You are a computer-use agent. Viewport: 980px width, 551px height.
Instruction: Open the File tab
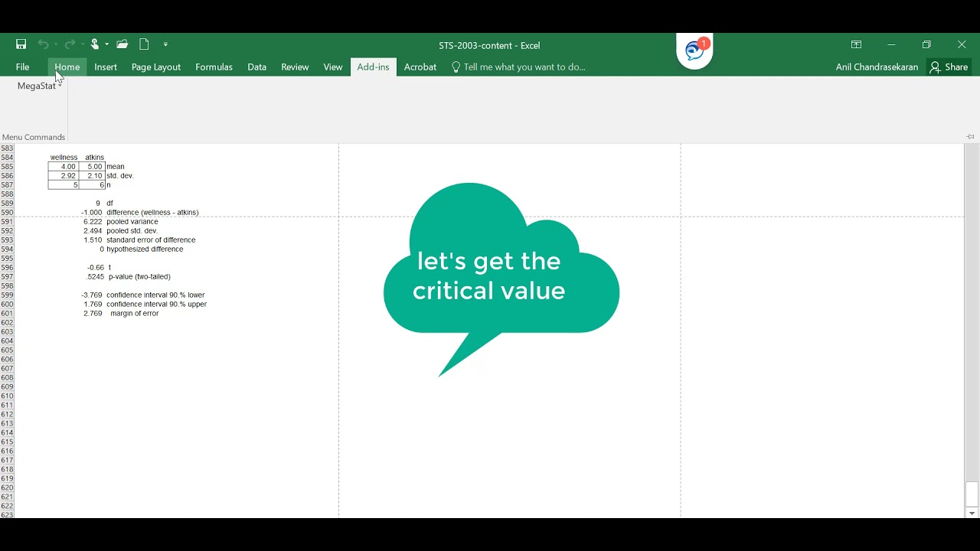click(x=23, y=67)
